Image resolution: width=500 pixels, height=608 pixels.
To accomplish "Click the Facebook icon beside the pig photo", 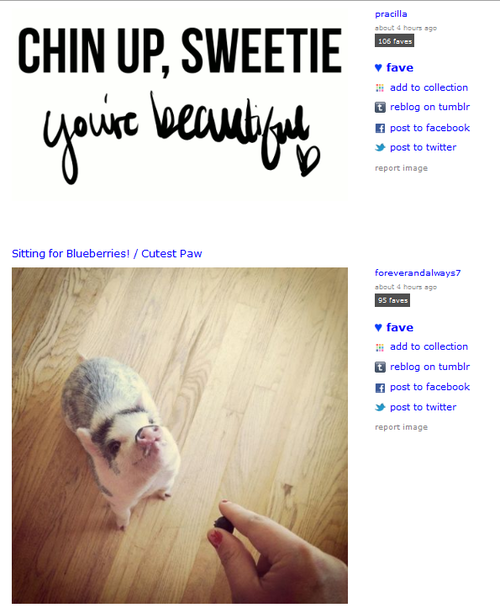I will pyautogui.click(x=380, y=387).
